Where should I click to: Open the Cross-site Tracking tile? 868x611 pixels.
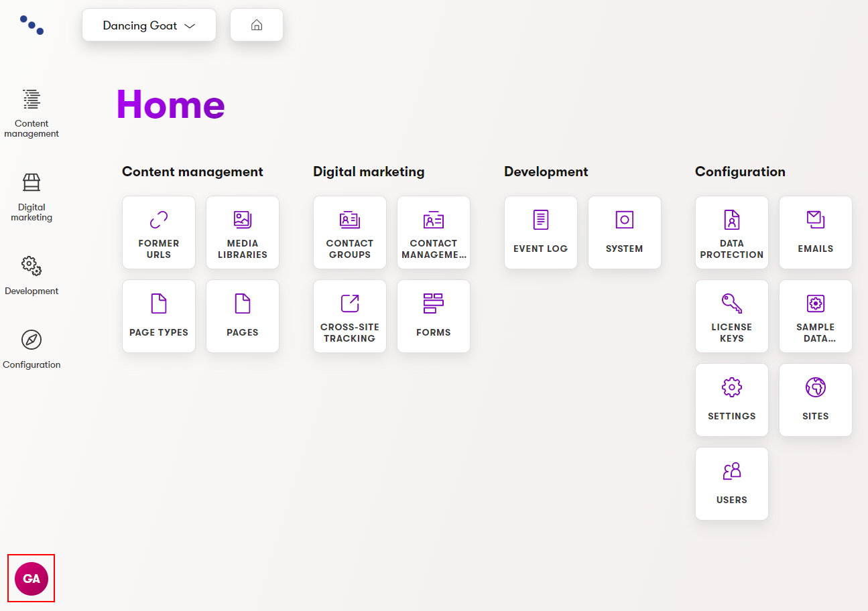tap(350, 316)
